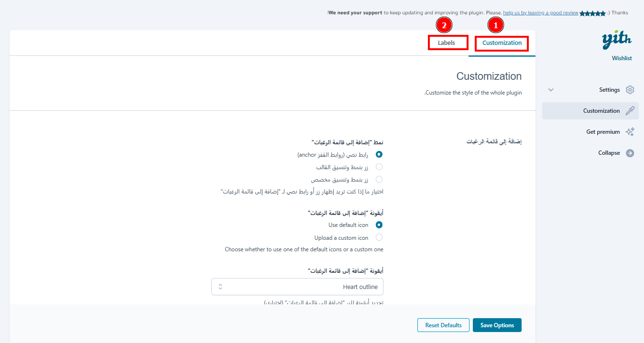Switch to the Labels tab
The height and width of the screenshot is (343, 644).
point(447,43)
